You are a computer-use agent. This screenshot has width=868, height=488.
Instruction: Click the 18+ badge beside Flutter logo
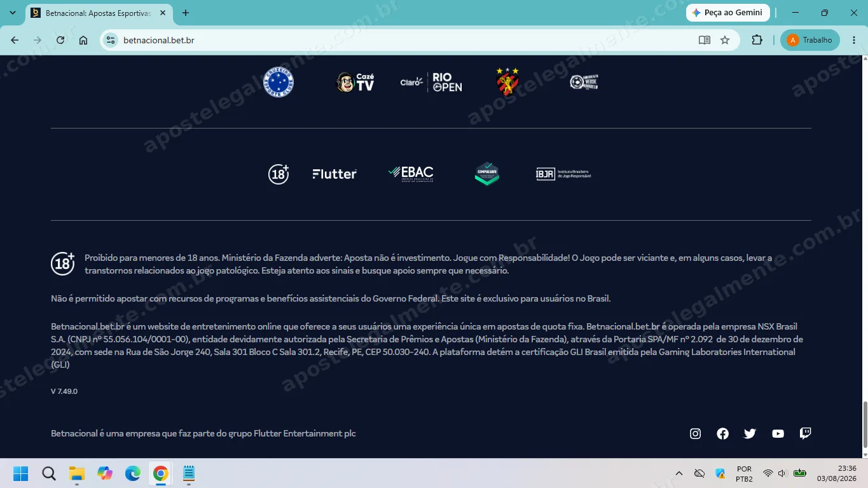[x=279, y=174]
